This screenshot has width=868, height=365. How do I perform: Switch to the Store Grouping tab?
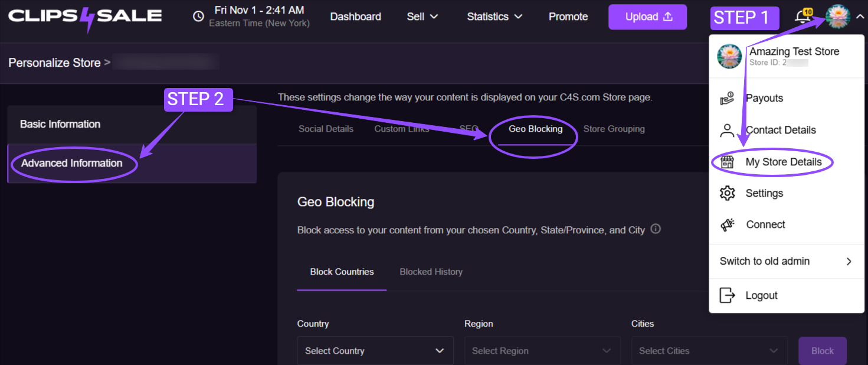614,129
